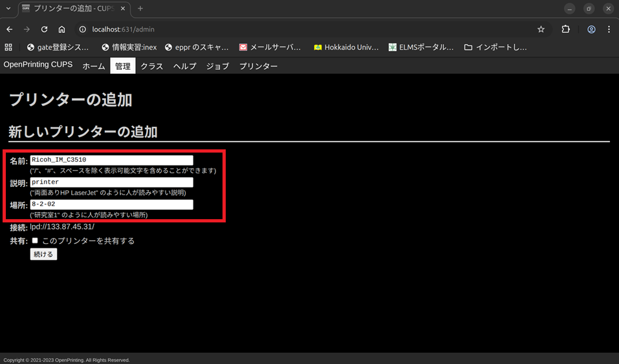Switch to the クラス page

(x=152, y=66)
